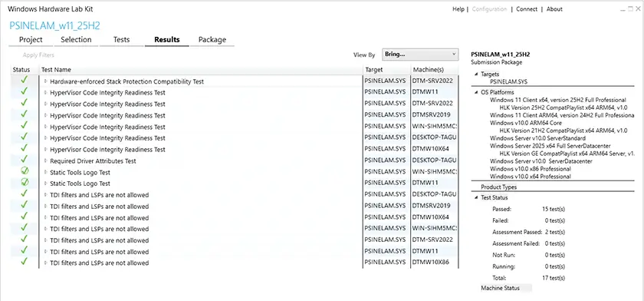
Task: Sort by the Machine(s) column header
Action: [429, 70]
